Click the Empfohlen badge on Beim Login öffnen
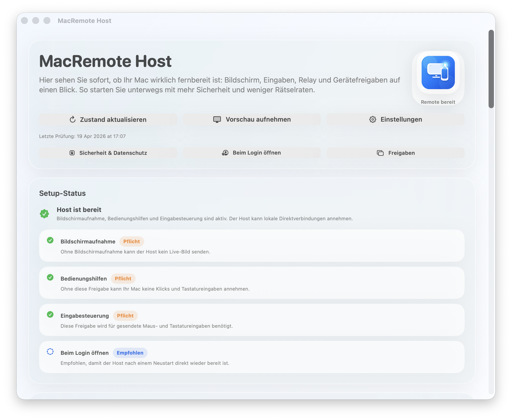The height and width of the screenshot is (420, 512). click(x=130, y=353)
